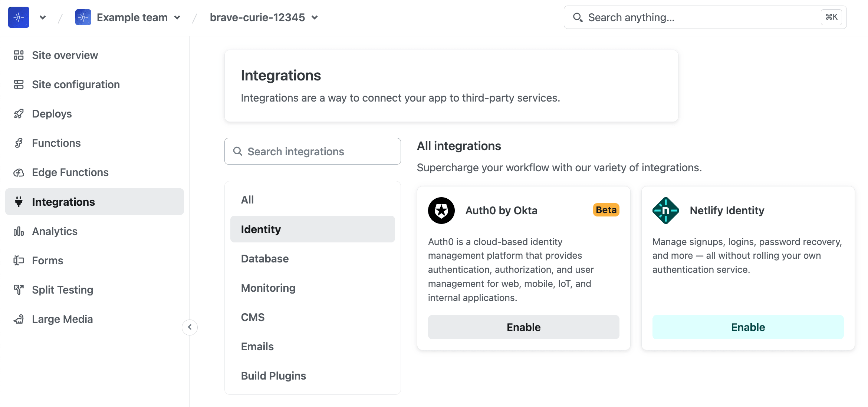Screen dimensions: 868x407
Task: Select the Build Plugins category filter
Action: [x=273, y=375]
